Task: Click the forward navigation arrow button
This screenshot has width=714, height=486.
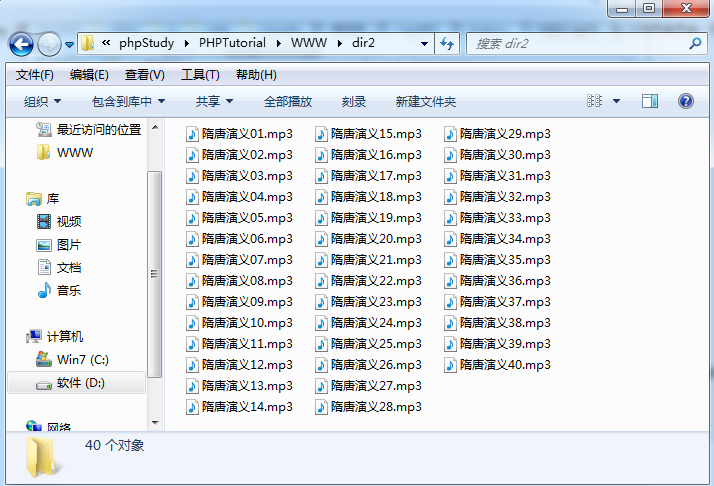Action: [49, 44]
